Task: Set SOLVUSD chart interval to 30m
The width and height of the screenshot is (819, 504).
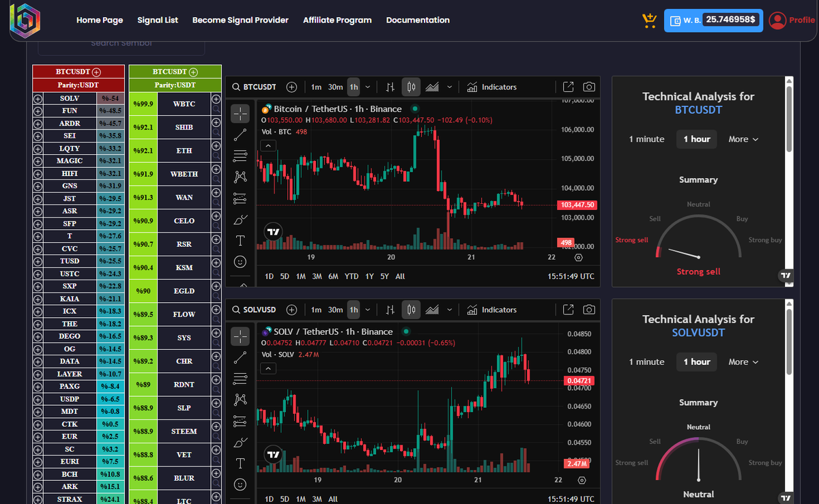Action: (x=335, y=310)
